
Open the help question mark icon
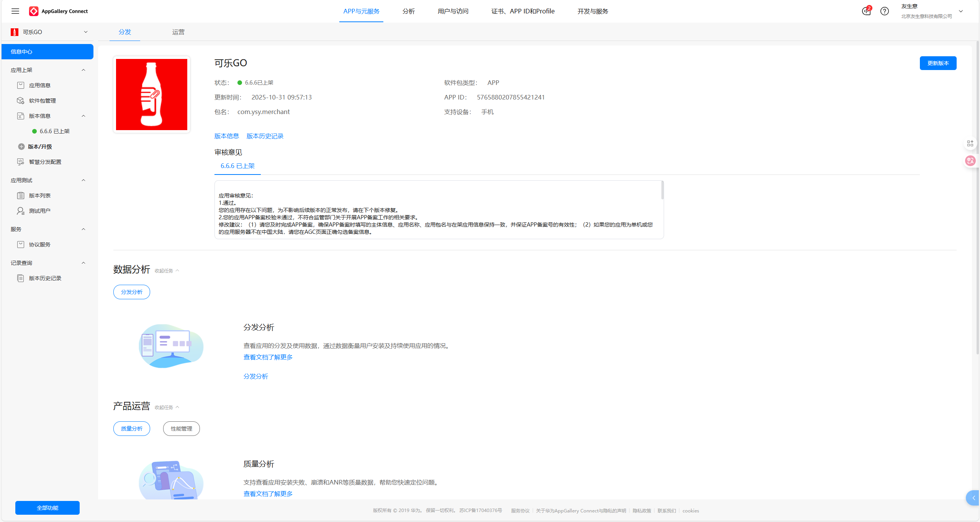[884, 11]
